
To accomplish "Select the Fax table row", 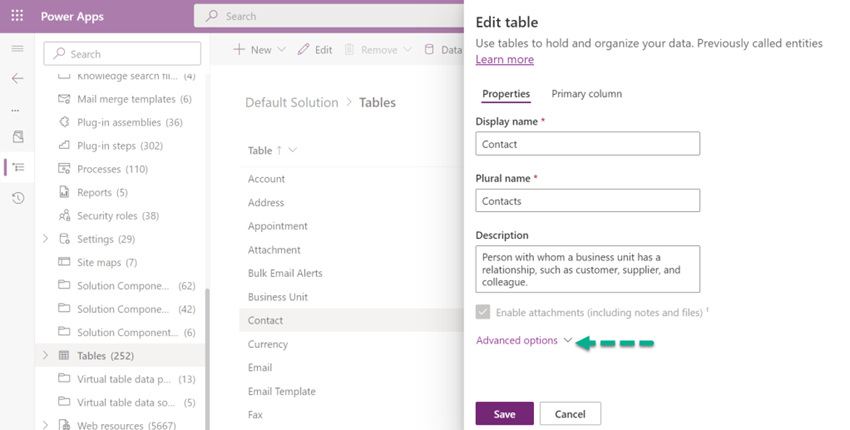I will [x=351, y=415].
